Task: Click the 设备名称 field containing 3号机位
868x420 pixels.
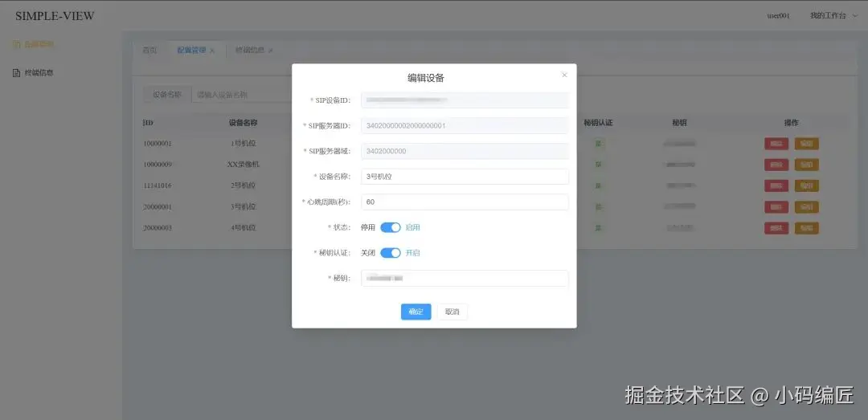Action: point(465,177)
